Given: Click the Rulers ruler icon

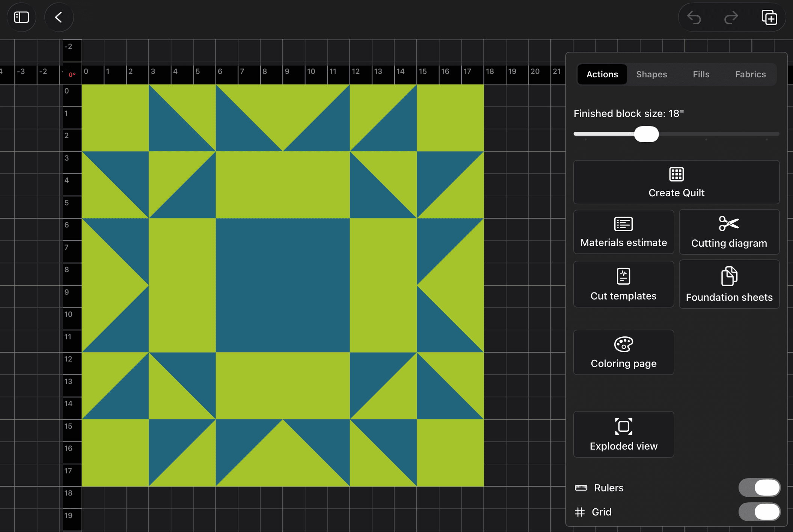Looking at the screenshot, I should [x=581, y=488].
